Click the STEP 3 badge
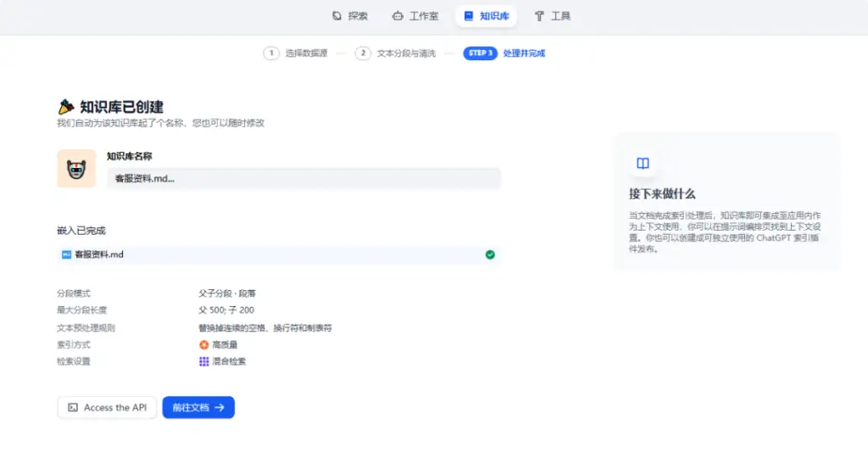The height and width of the screenshot is (474, 868). (x=480, y=53)
